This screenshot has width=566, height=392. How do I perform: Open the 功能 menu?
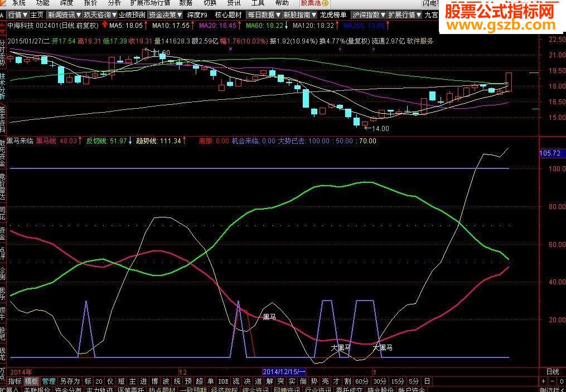point(42,3)
